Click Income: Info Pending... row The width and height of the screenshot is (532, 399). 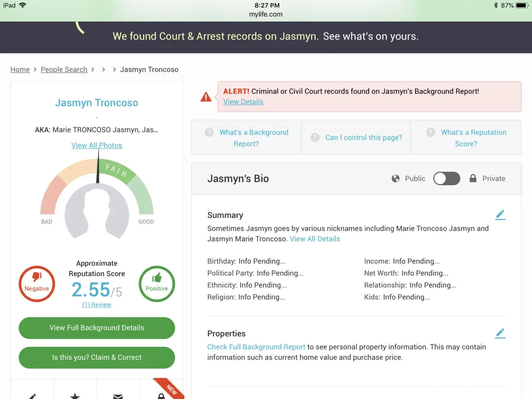coord(402,261)
